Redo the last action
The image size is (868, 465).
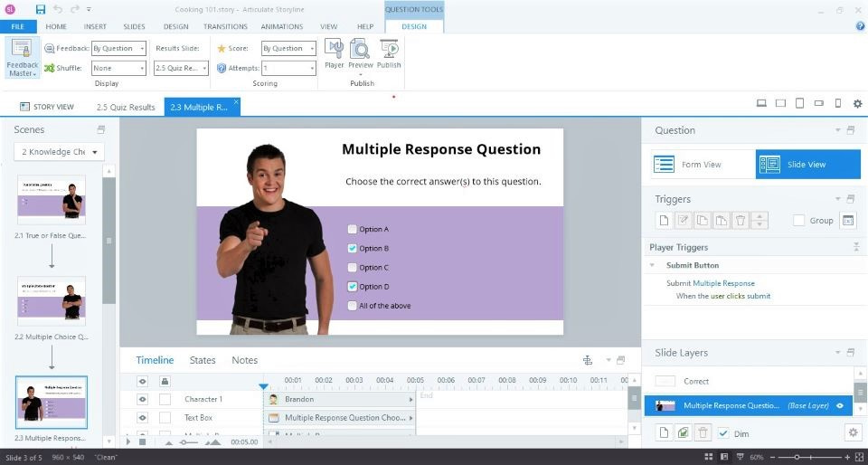[x=75, y=9]
